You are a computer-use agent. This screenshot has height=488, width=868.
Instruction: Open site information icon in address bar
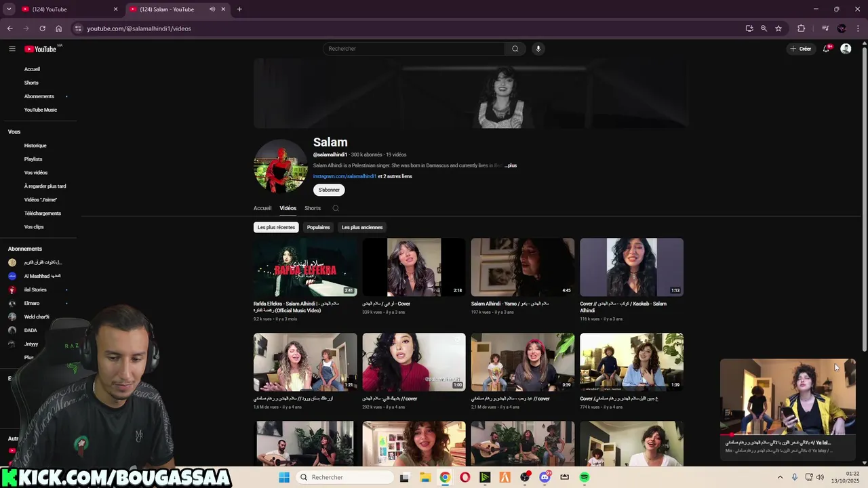[78, 28]
